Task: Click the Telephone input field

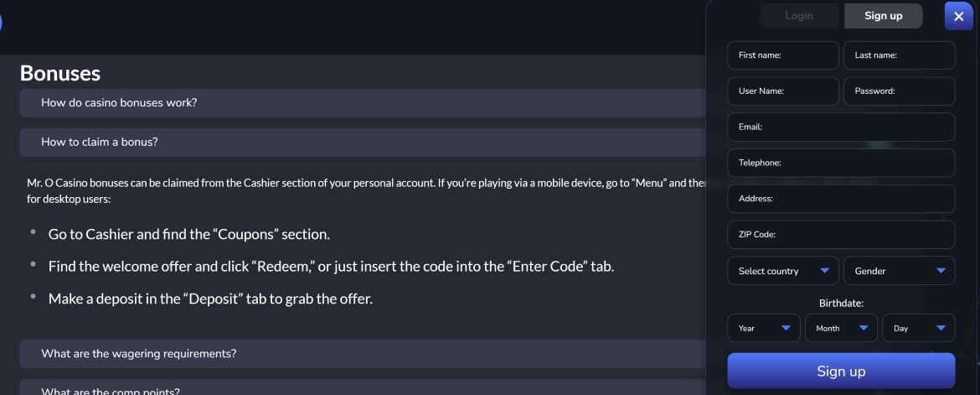Action: [x=841, y=163]
